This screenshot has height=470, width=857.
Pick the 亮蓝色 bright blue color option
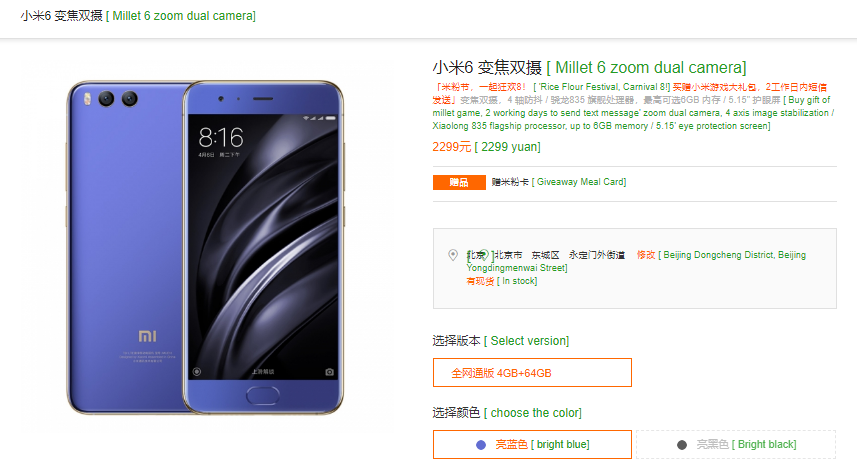532,444
